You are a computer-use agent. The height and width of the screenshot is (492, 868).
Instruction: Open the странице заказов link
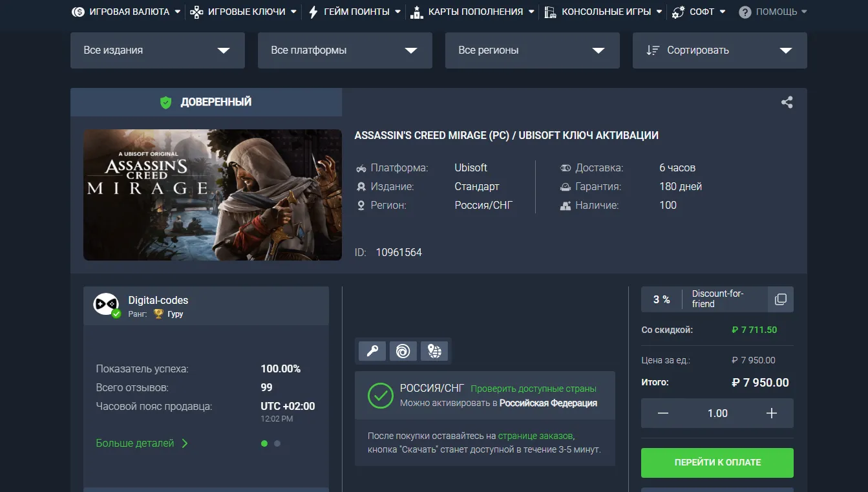click(x=536, y=436)
